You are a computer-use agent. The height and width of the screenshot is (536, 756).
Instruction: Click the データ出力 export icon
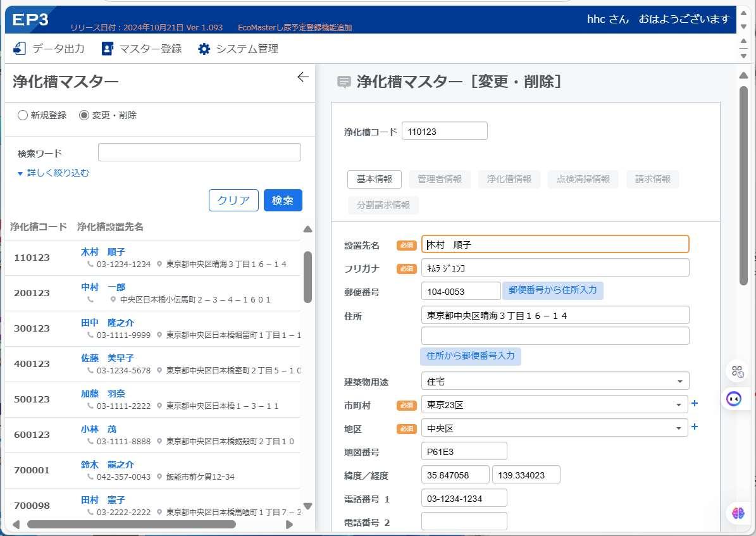pos(19,49)
